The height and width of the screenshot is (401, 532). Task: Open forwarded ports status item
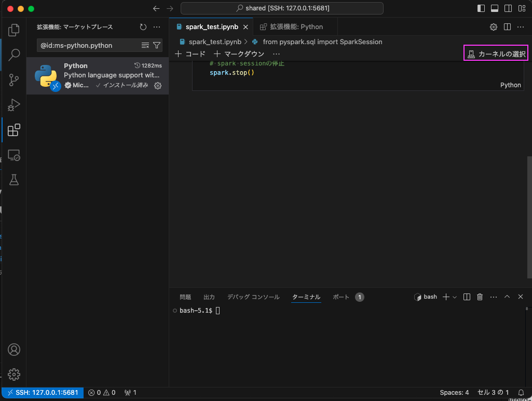[130, 393]
